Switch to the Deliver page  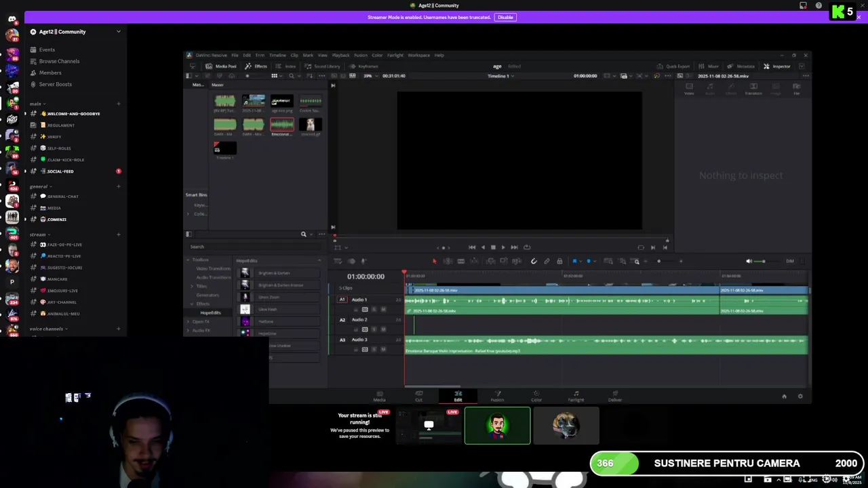[615, 396]
